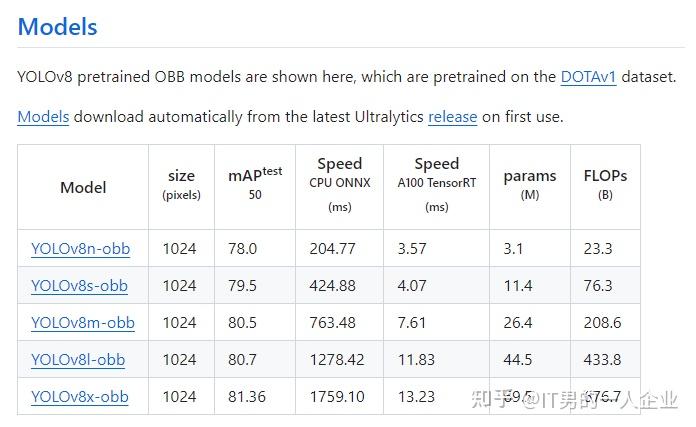The width and height of the screenshot is (696, 427).
Task: Click the mAP test 50 column header
Action: click(x=255, y=184)
